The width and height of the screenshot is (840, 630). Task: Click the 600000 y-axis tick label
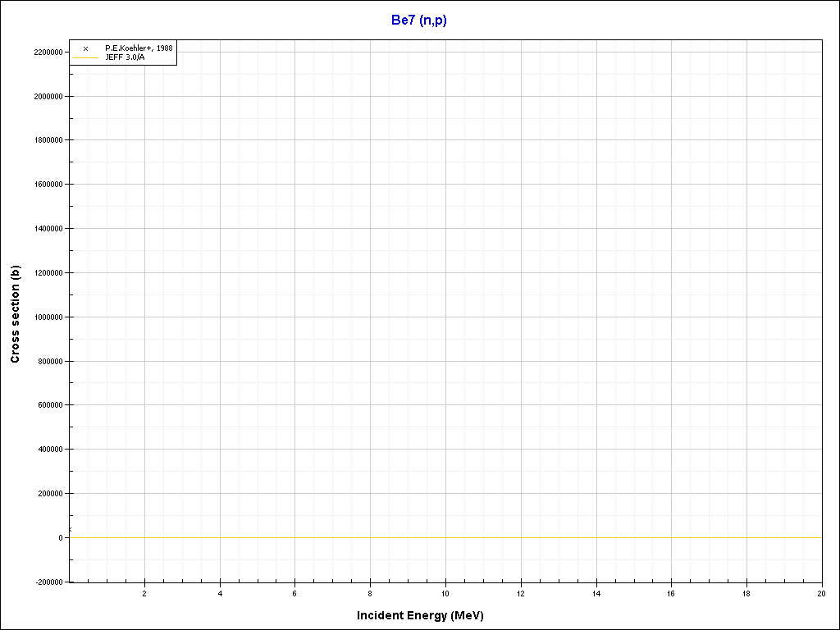48,405
